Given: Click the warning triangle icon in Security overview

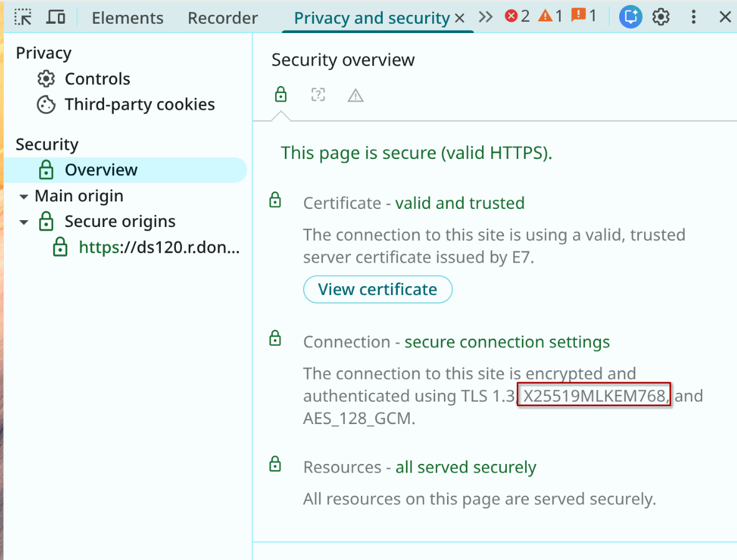Looking at the screenshot, I should click(x=355, y=95).
